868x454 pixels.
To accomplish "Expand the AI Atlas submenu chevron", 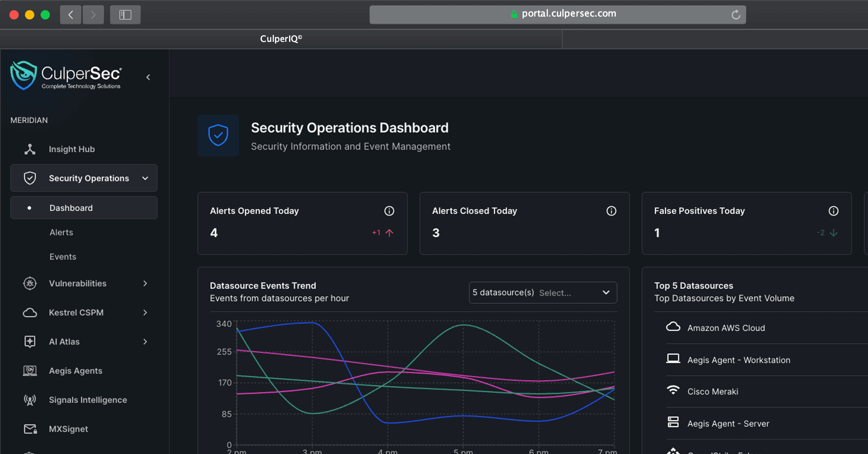I will [x=145, y=342].
